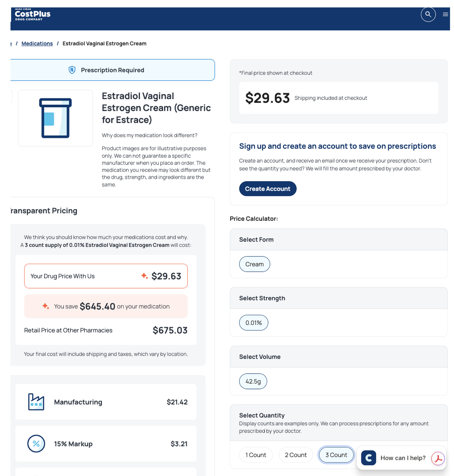The width and height of the screenshot is (454, 476).
Task: Click Your Drug Price With Us box
Action: click(106, 276)
